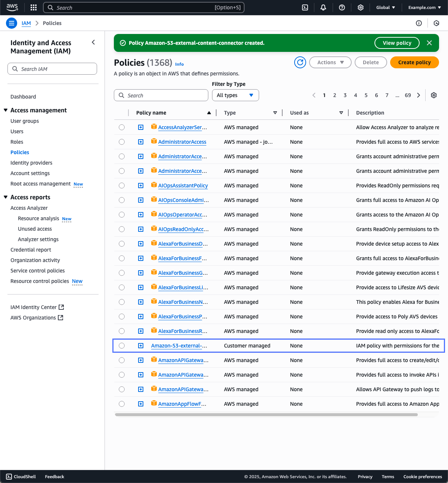Screen dimensions: 448x483
Task: Open the AWS home logo
Action: click(x=12, y=7)
